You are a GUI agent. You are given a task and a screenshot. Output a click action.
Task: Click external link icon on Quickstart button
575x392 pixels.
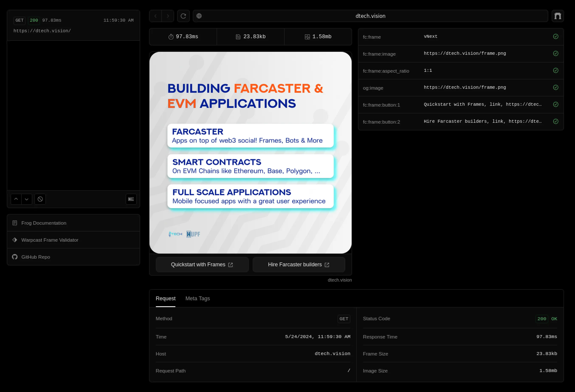231,265
